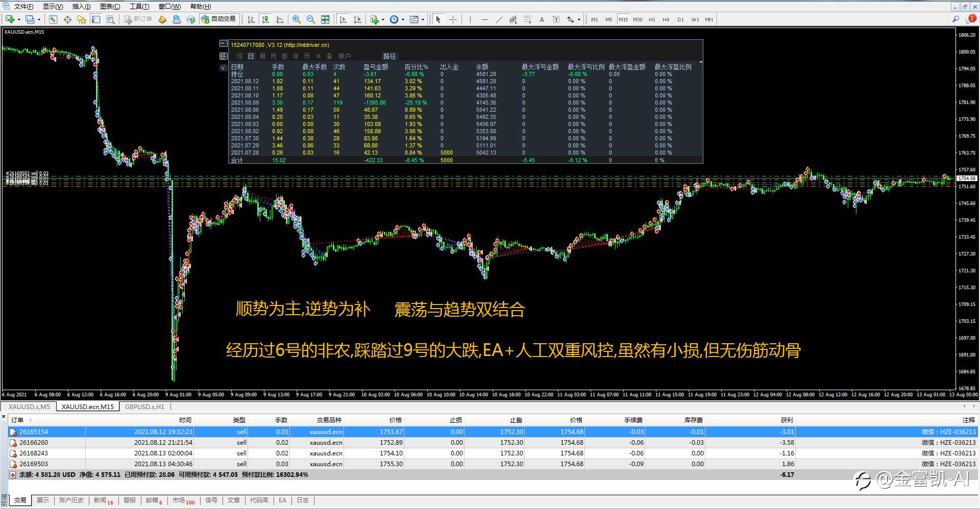Expand statistics panel small corner arrow
The height and width of the screenshot is (509, 980).
(700, 62)
